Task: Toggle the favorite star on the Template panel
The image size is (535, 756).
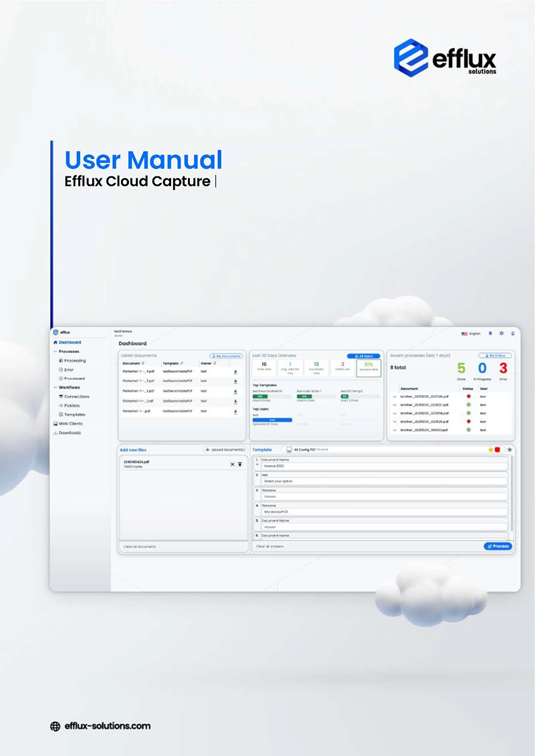Action: click(x=508, y=449)
